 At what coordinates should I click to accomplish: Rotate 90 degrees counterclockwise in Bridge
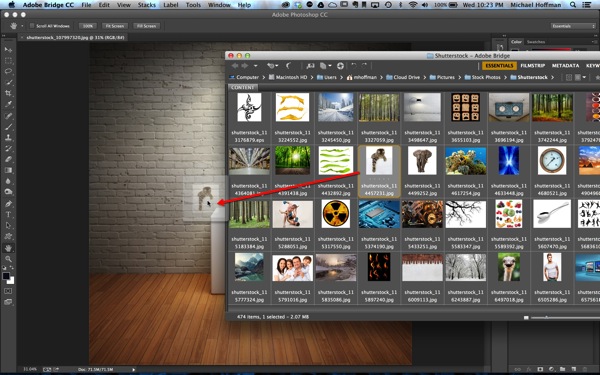354,66
